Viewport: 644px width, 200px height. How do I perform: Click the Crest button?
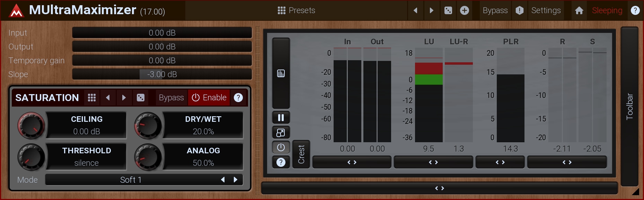(301, 154)
